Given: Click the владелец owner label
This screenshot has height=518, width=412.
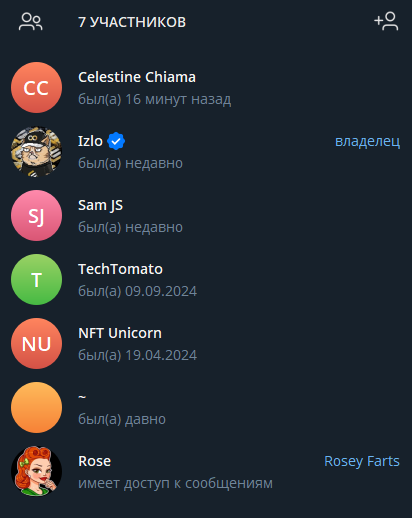Looking at the screenshot, I should pyautogui.click(x=367, y=141).
